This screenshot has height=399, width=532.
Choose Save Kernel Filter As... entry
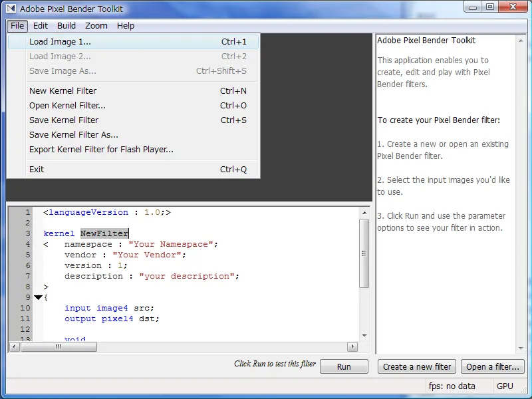click(134, 135)
